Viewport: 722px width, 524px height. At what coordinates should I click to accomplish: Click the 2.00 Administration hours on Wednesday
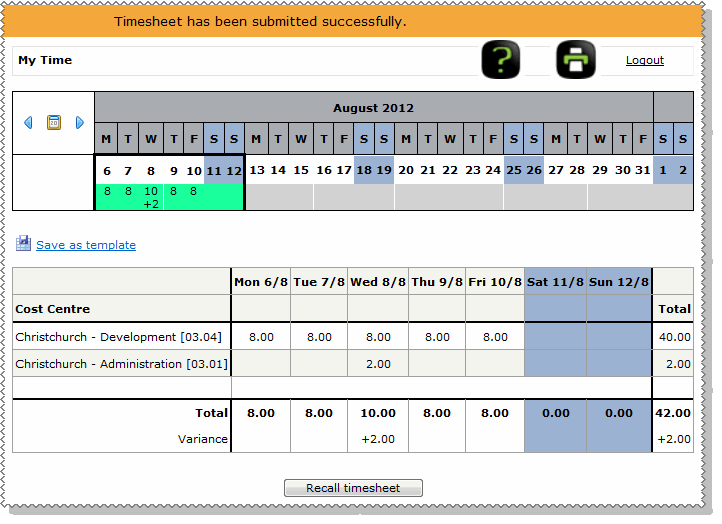[378, 364]
